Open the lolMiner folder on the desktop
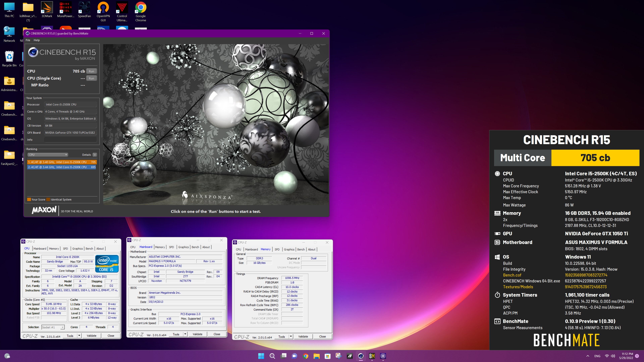 [x=28, y=12]
